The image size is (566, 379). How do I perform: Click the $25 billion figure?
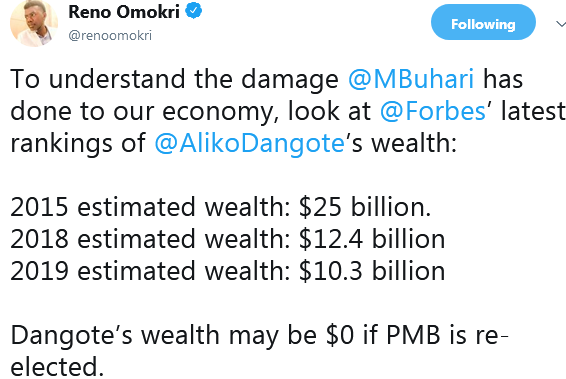365,207
